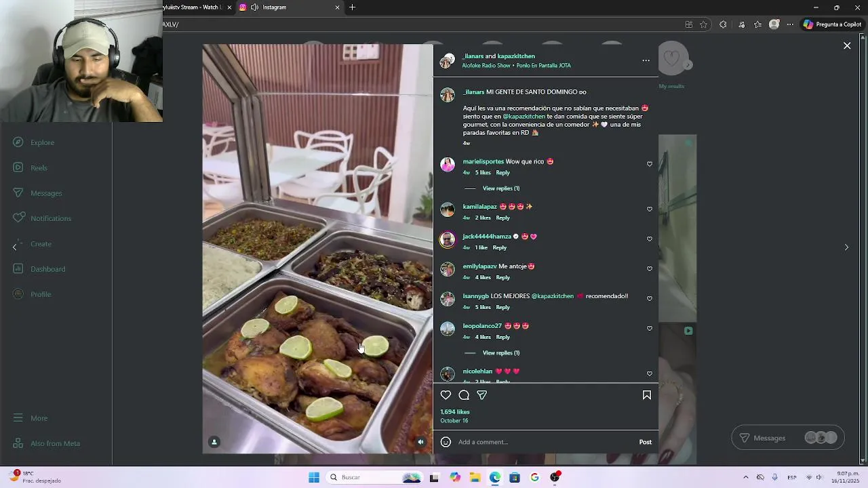Expand replies under marielisportes' comment
The image size is (868, 488).
point(500,188)
